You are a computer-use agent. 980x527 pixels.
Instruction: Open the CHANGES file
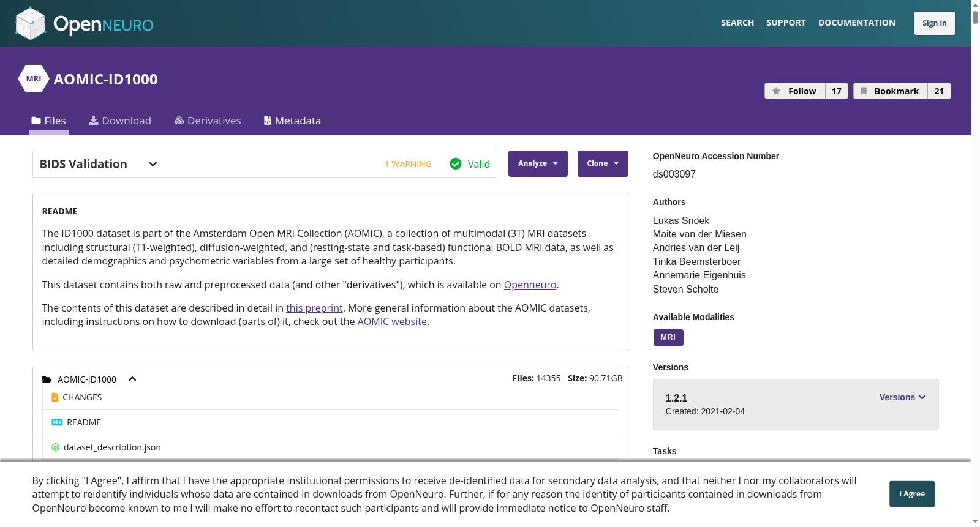coord(82,397)
